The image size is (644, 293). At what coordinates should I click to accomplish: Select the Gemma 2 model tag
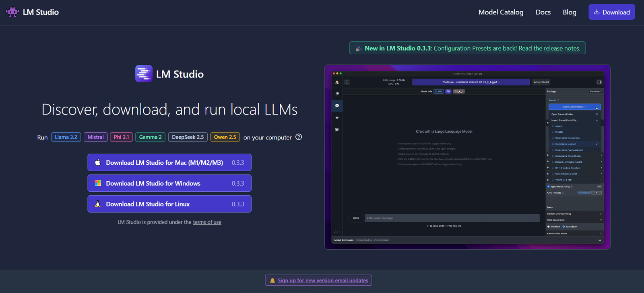click(x=151, y=137)
